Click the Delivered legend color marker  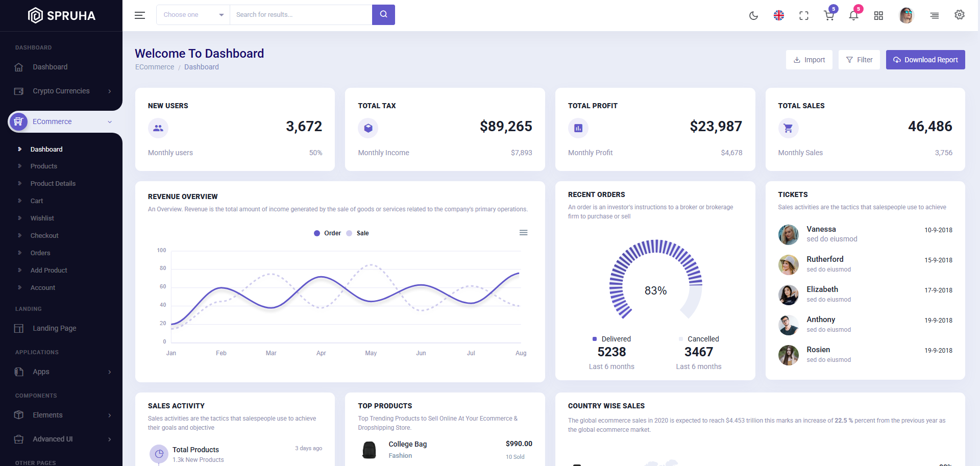595,339
